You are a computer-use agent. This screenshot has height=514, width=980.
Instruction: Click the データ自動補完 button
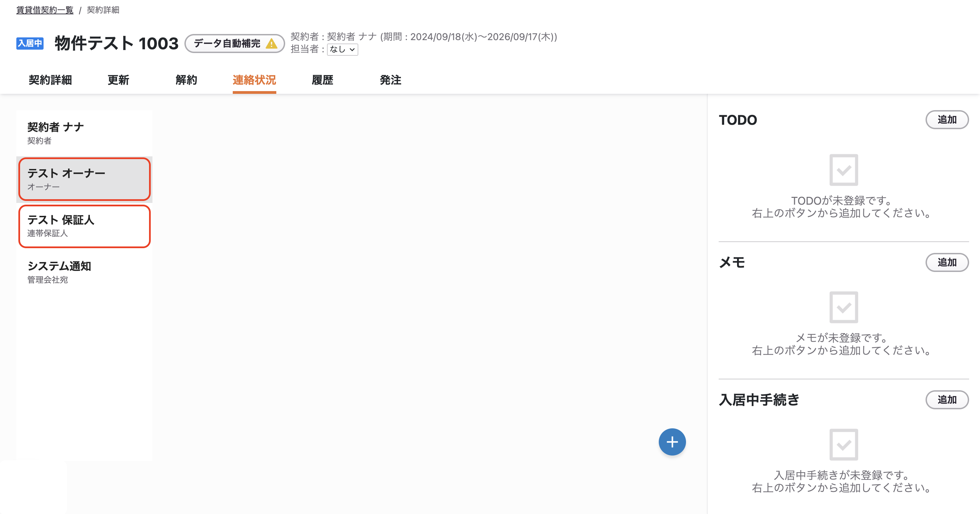tap(235, 43)
